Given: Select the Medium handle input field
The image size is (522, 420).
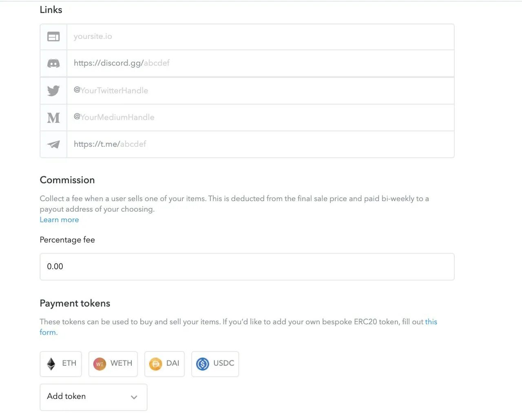Looking at the screenshot, I should (x=260, y=117).
